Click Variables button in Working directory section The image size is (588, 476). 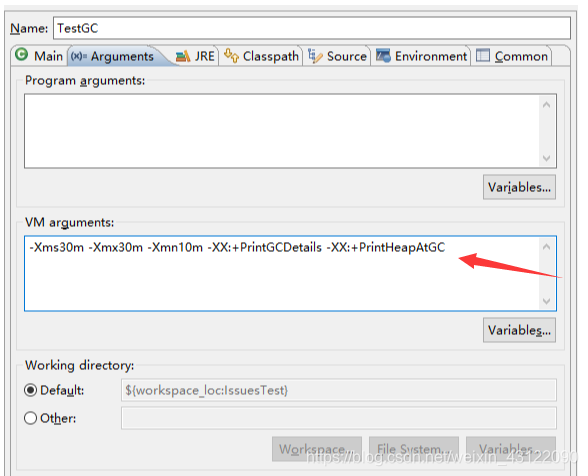511,449
